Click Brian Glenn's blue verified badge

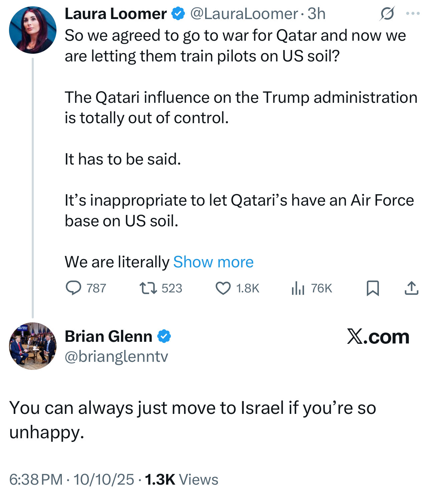(x=164, y=336)
